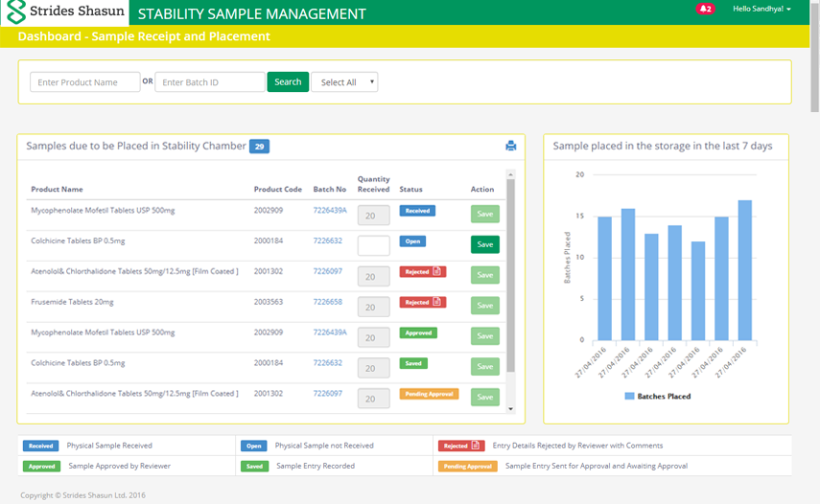Image resolution: width=820 pixels, height=504 pixels.
Task: Click the notification bell badge
Action: [x=705, y=9]
